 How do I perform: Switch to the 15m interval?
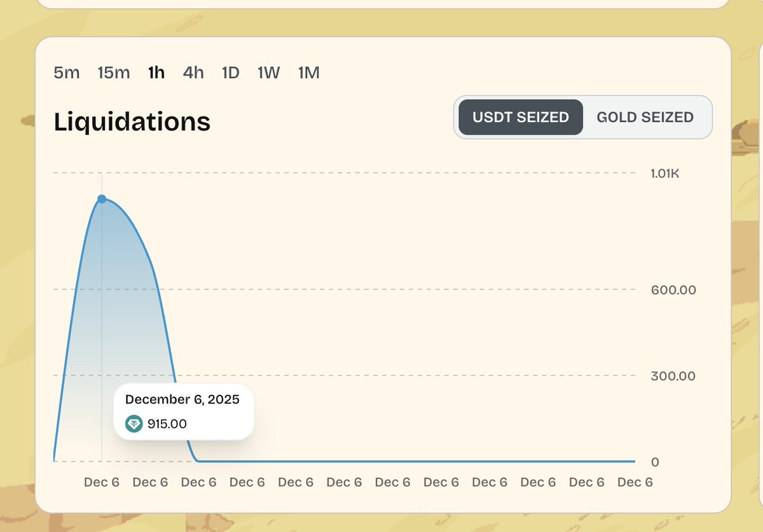coord(114,73)
